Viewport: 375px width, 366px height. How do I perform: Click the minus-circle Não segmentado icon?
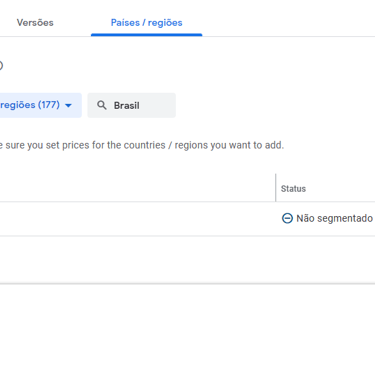click(x=287, y=218)
